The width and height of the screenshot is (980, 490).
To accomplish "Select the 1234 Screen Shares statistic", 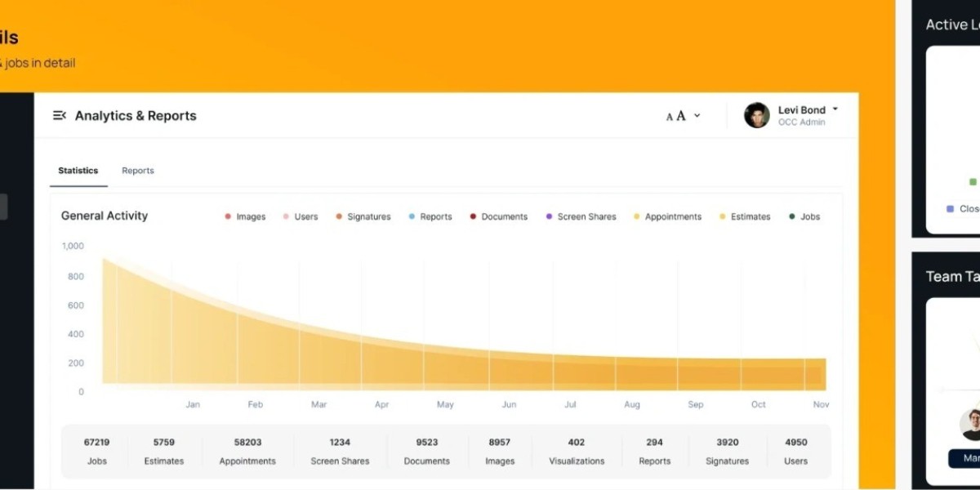I will click(x=340, y=451).
